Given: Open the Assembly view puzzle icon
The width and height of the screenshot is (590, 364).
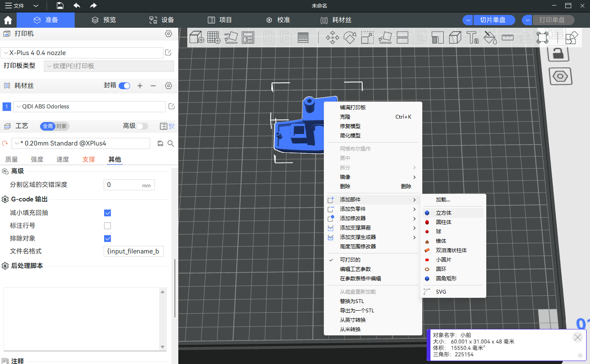Looking at the screenshot, I should click(571, 38).
